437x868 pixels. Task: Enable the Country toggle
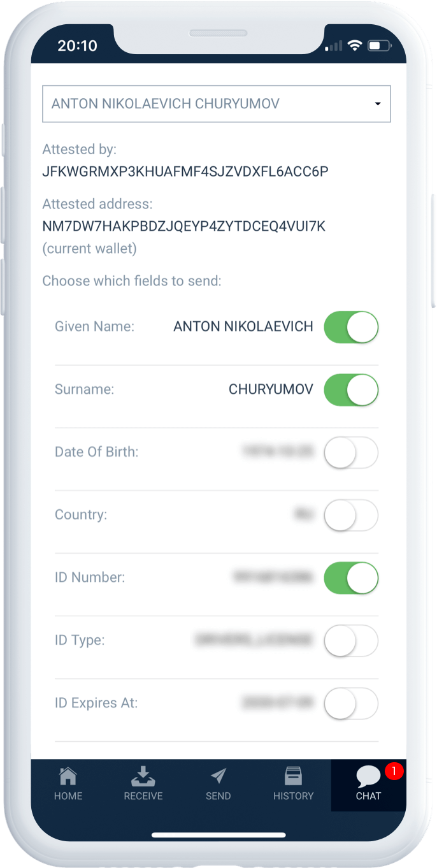pyautogui.click(x=351, y=515)
